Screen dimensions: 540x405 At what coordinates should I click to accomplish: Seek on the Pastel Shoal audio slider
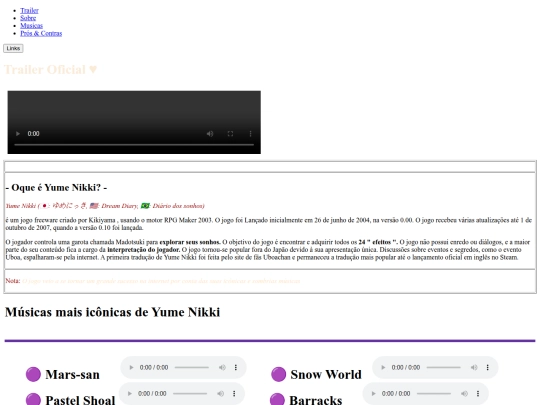click(x=190, y=393)
